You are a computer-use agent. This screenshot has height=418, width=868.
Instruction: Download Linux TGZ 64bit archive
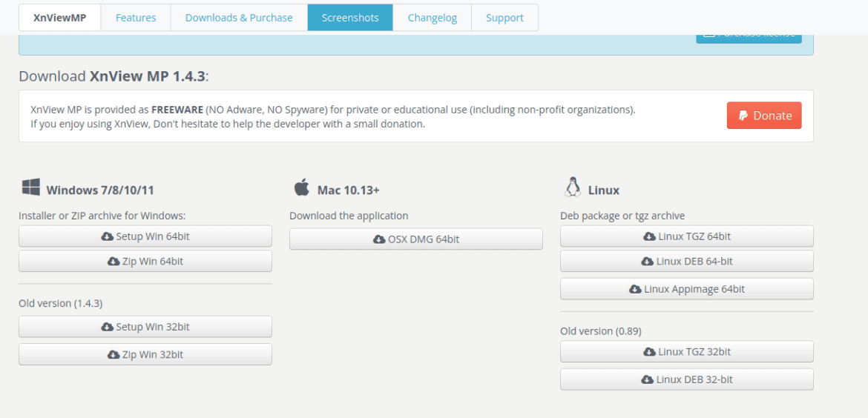coord(687,236)
